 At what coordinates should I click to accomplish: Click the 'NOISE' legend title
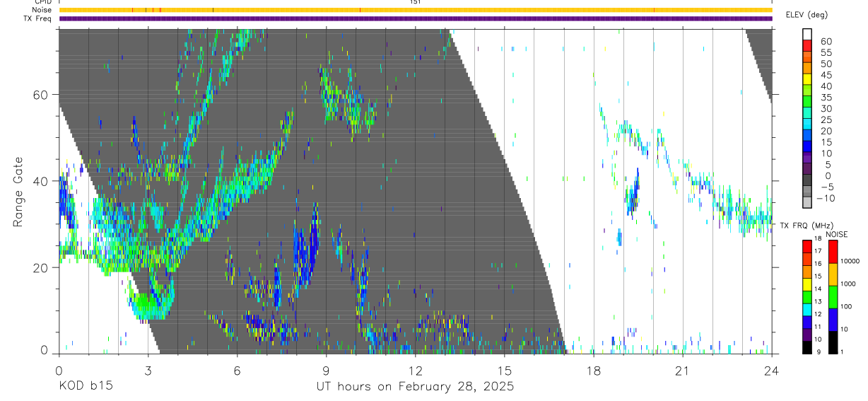(x=836, y=234)
